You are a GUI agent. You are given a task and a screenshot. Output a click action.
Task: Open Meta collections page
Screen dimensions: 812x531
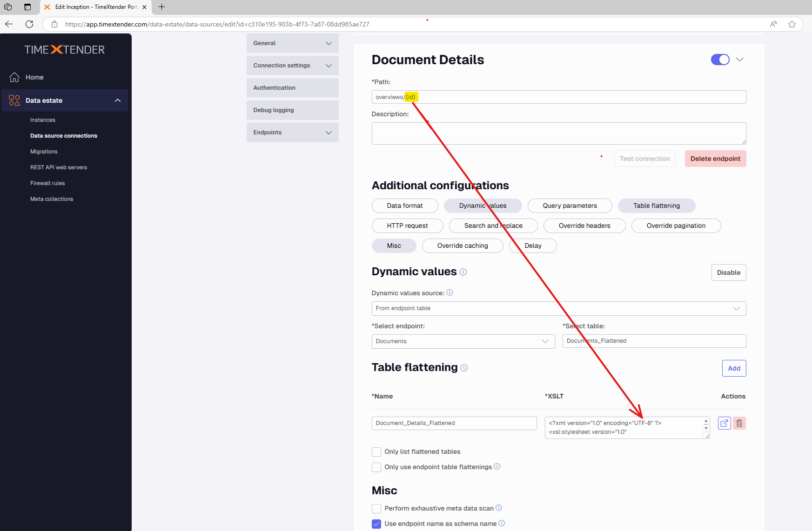pos(52,199)
